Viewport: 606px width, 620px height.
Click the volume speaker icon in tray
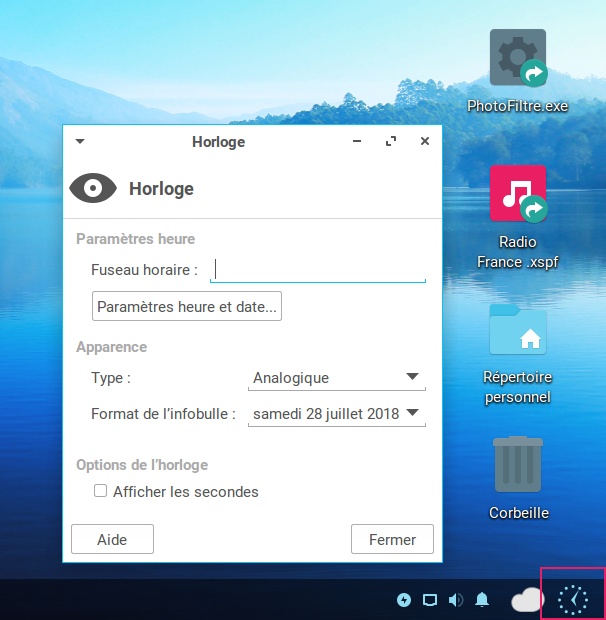(456, 600)
